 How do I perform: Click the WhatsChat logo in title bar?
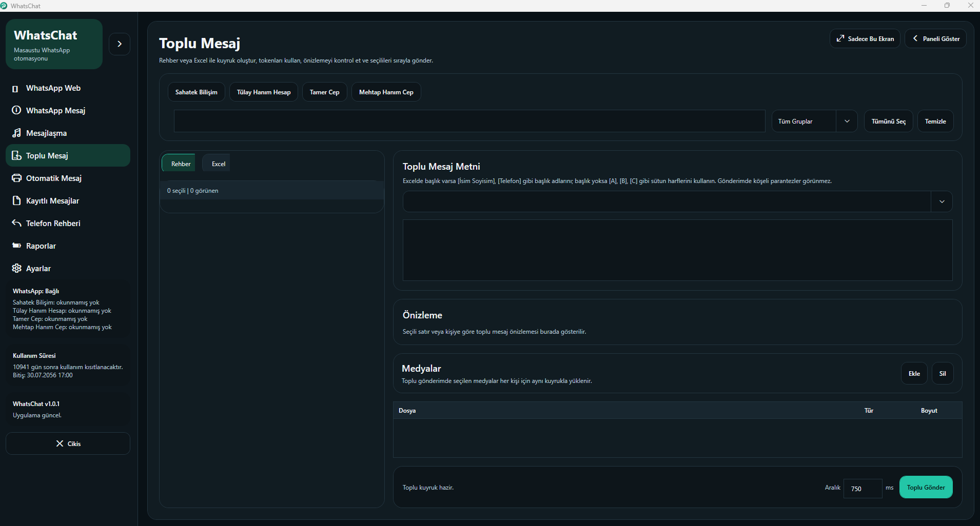coord(4,6)
